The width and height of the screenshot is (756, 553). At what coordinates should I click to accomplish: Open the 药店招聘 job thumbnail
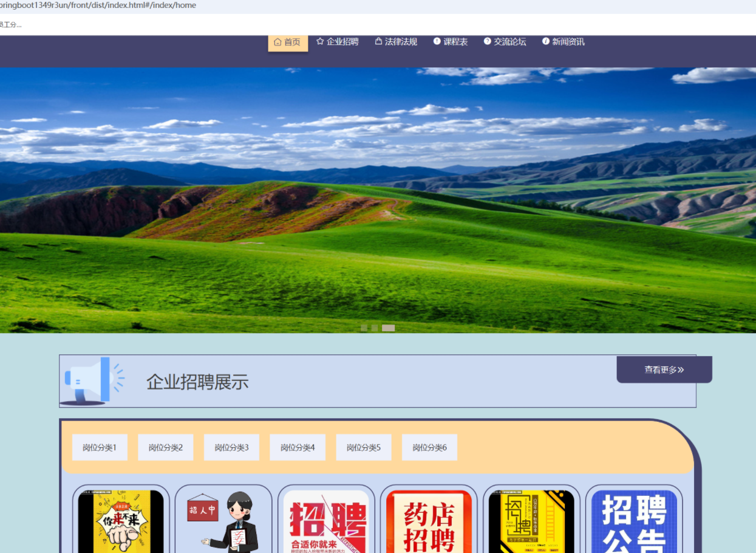(429, 521)
